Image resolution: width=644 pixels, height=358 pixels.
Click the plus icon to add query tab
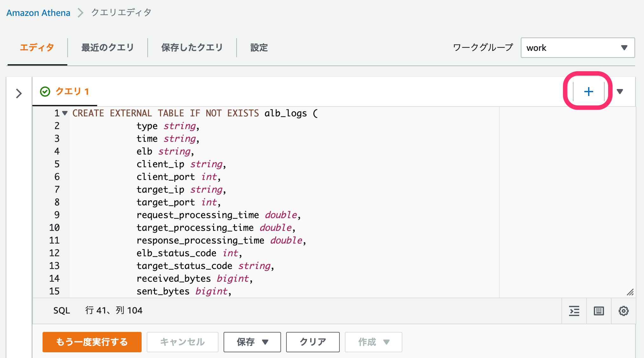(588, 92)
